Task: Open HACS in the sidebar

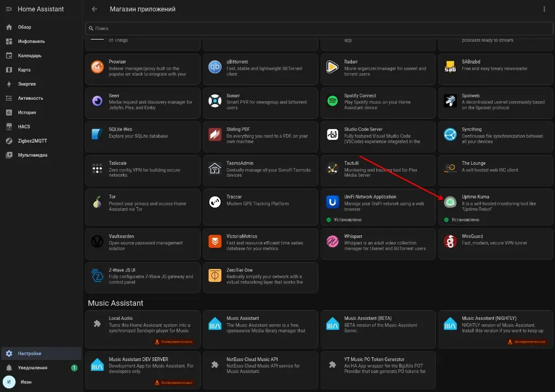Action: (41, 126)
